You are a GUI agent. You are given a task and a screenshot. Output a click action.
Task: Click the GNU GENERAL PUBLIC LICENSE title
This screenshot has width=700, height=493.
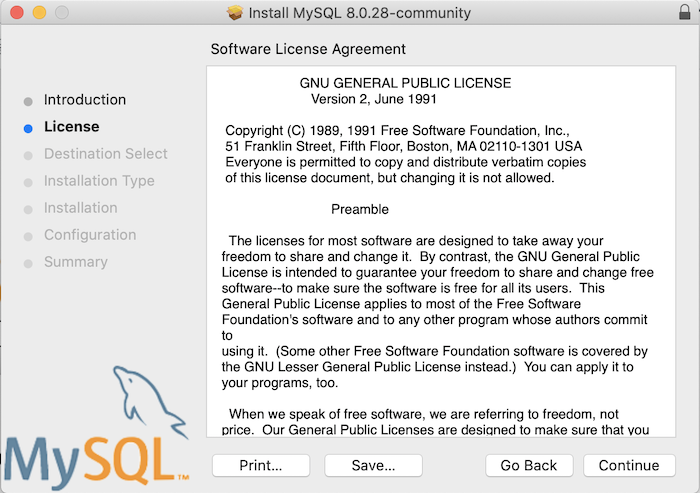pos(405,83)
